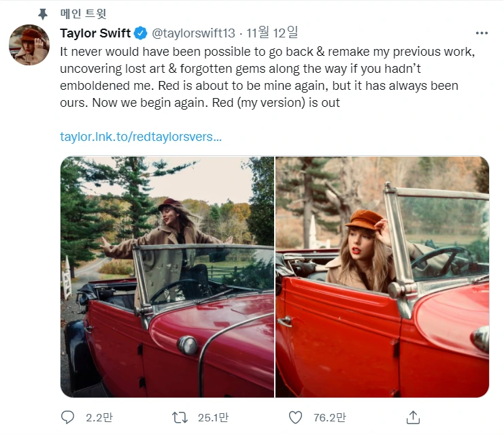Click the 메인 트윗 pinned label

click(x=84, y=14)
